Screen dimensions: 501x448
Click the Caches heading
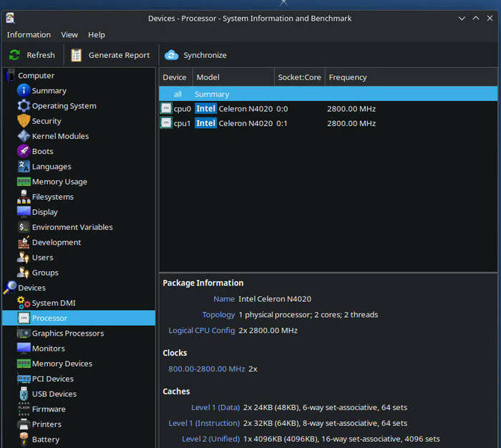tap(176, 391)
